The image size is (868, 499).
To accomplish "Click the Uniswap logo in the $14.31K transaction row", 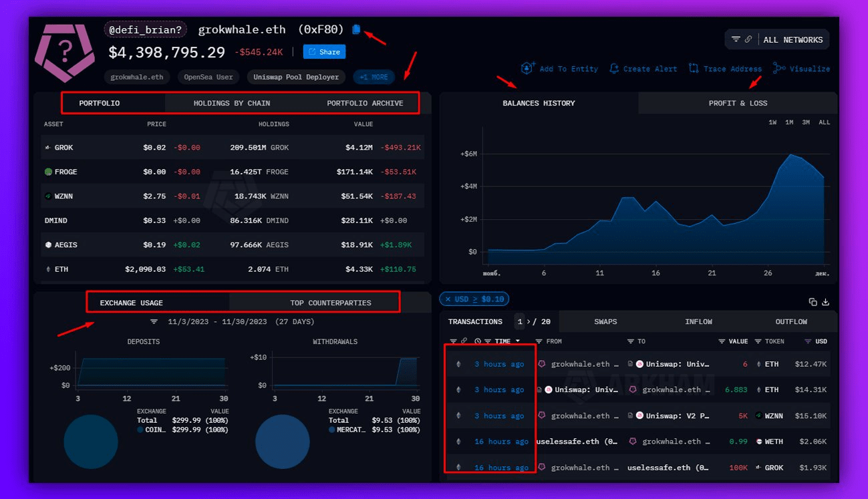I will pos(549,389).
